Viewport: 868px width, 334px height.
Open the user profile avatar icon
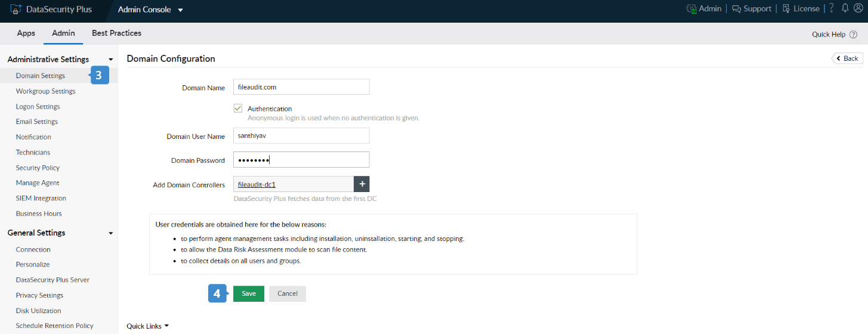point(858,8)
